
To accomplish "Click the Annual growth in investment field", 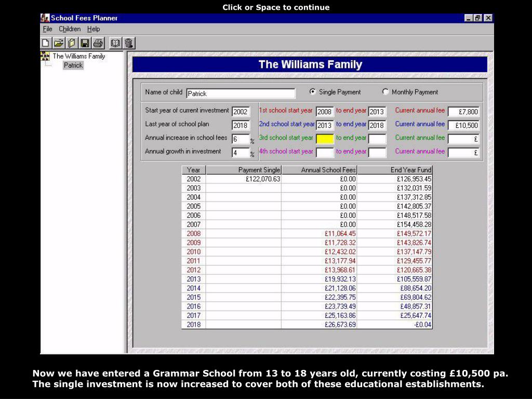I will (x=241, y=153).
